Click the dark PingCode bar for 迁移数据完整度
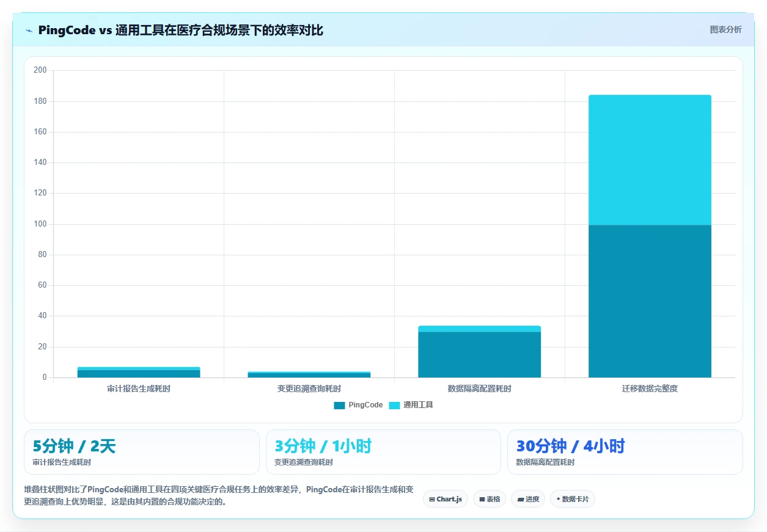 coord(650,301)
